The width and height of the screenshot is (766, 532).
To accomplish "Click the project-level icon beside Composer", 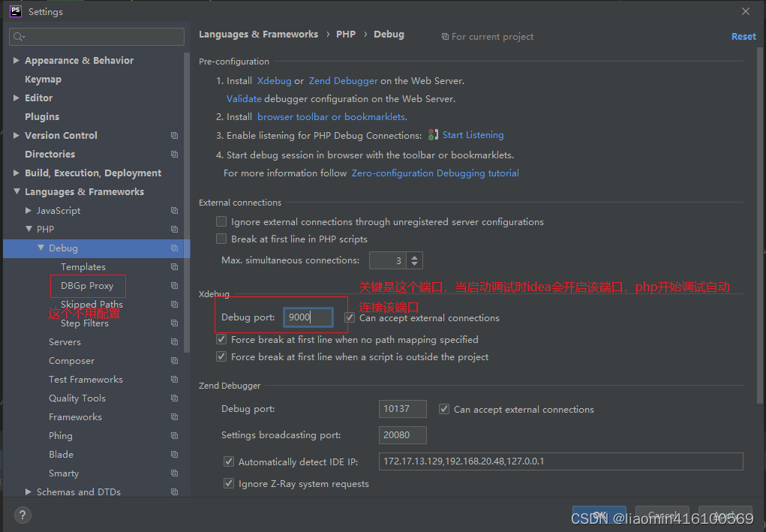I will [174, 360].
